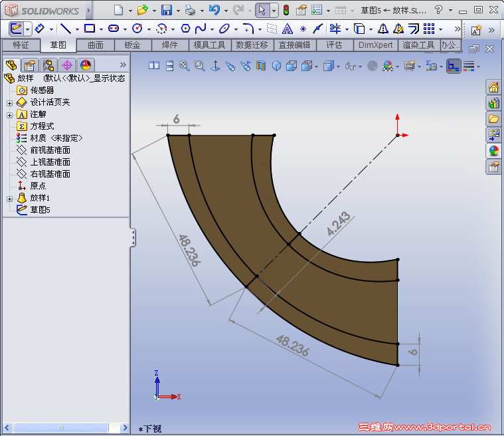Viewport: 504px width, 436px height.
Task: Switch to the 曲面 tab
Action: (x=96, y=45)
